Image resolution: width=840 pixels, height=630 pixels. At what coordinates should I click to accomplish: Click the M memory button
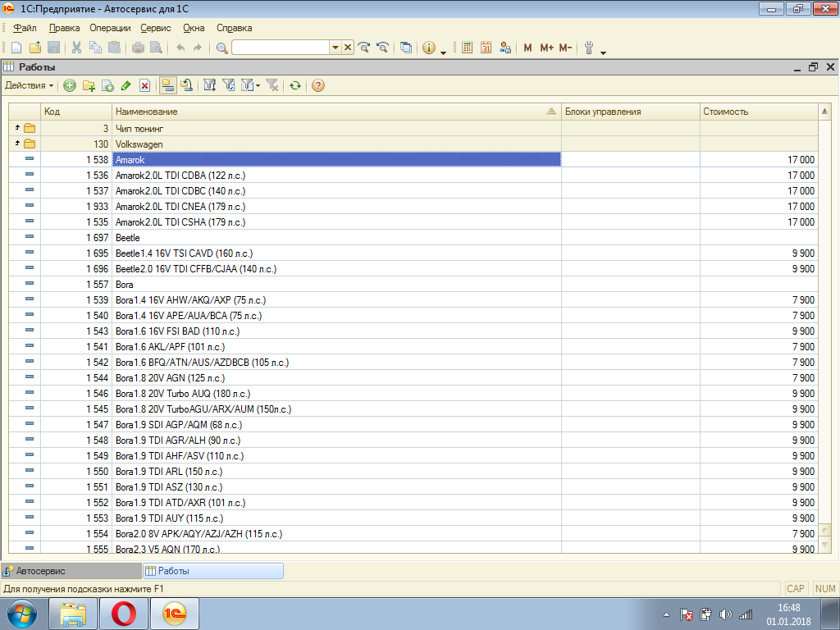[x=527, y=48]
